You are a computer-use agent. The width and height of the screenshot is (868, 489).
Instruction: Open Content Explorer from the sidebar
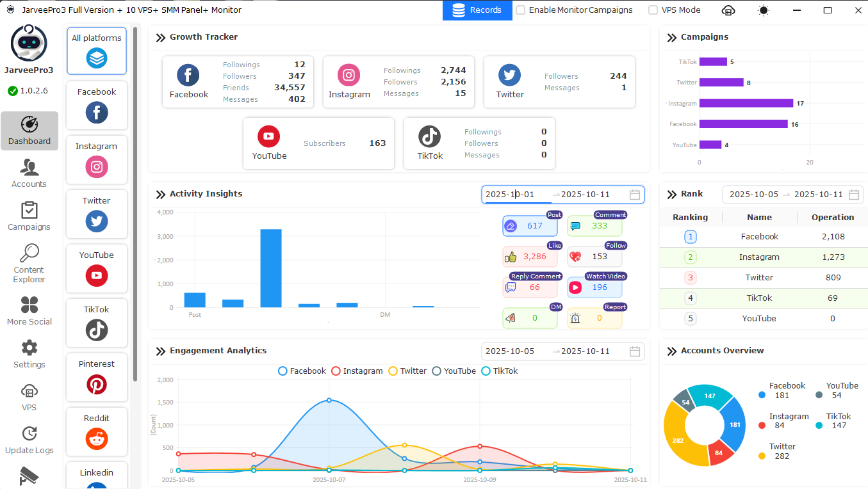click(29, 263)
